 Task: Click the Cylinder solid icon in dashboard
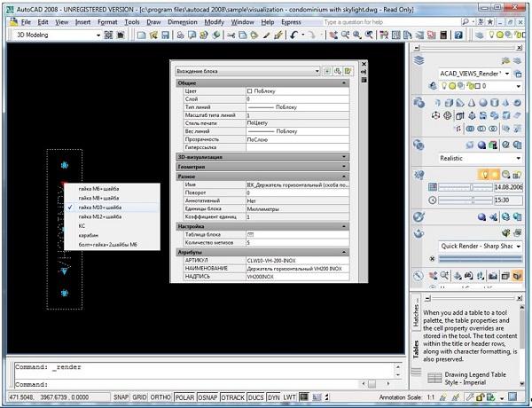495,103
